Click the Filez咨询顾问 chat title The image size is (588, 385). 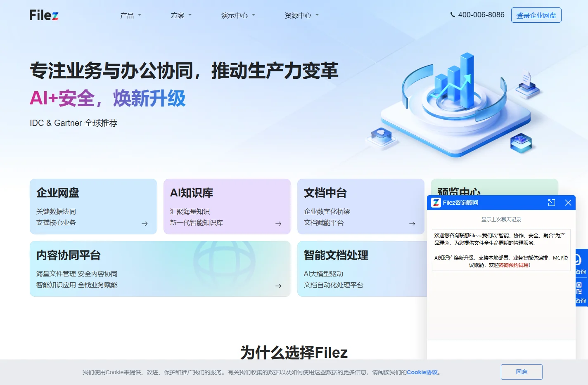[461, 203]
